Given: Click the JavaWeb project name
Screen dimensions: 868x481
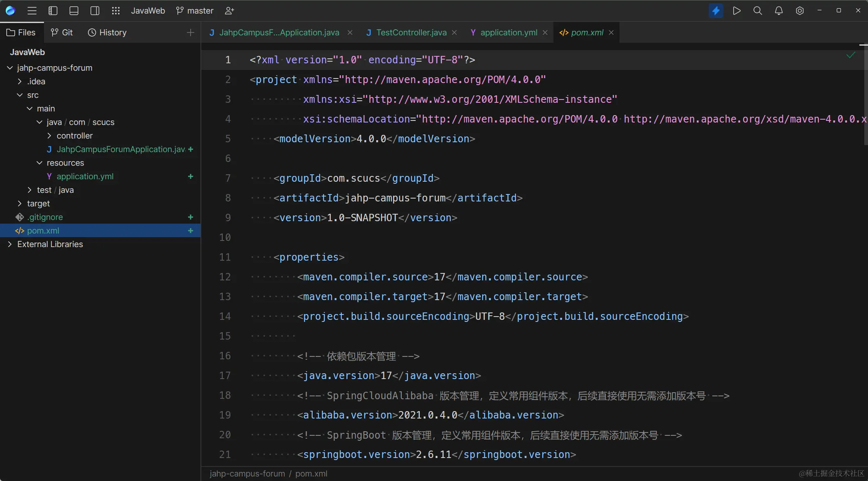Looking at the screenshot, I should (x=148, y=11).
